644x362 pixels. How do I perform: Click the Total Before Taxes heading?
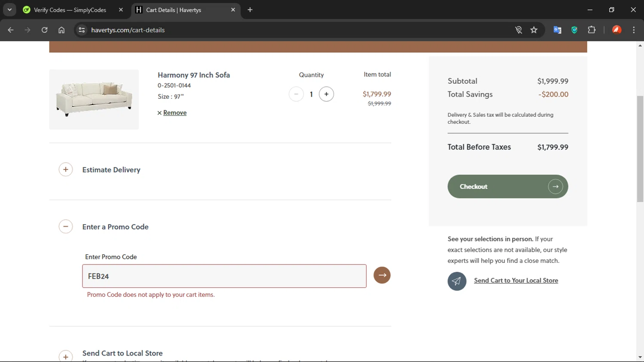[479, 147]
